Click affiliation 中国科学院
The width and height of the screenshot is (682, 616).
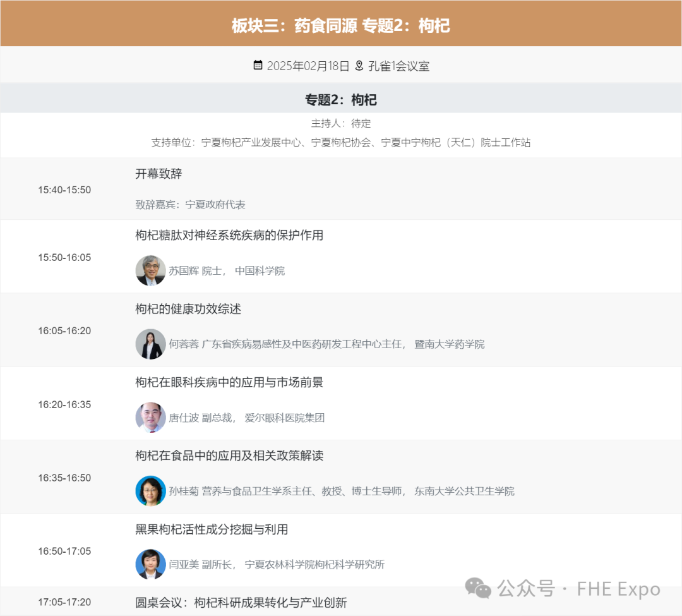coord(260,270)
